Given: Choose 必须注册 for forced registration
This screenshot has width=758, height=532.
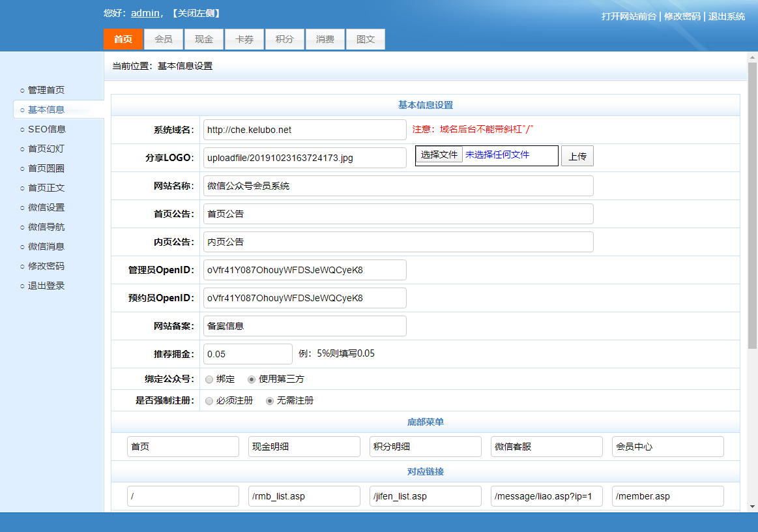Looking at the screenshot, I should tap(209, 401).
